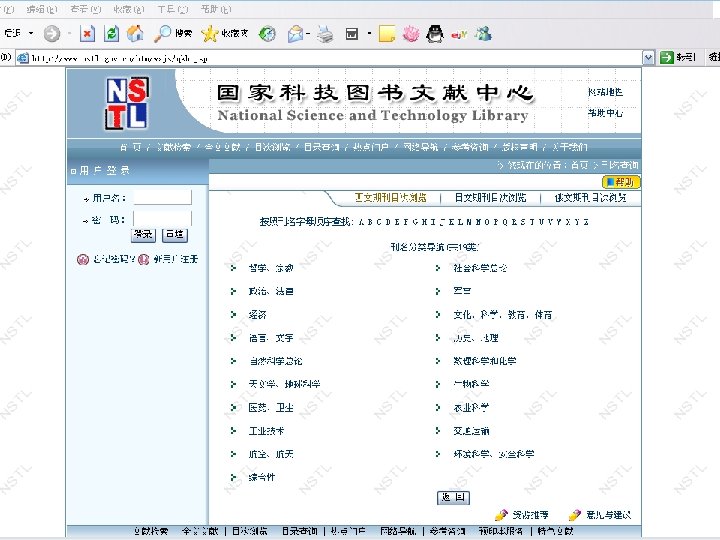720x540 pixels.
Task: Go to the browser Home page icon
Action: click(x=135, y=33)
